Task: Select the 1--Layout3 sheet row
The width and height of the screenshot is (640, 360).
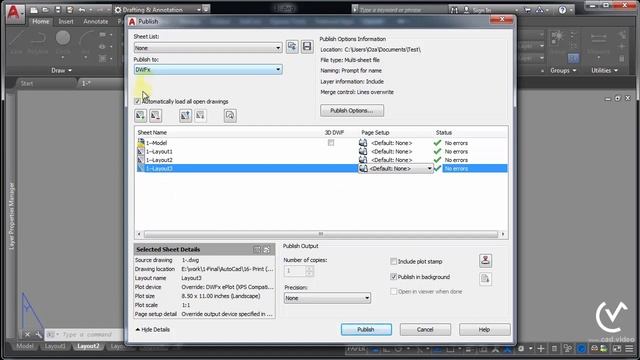Action: pyautogui.click(x=322, y=169)
